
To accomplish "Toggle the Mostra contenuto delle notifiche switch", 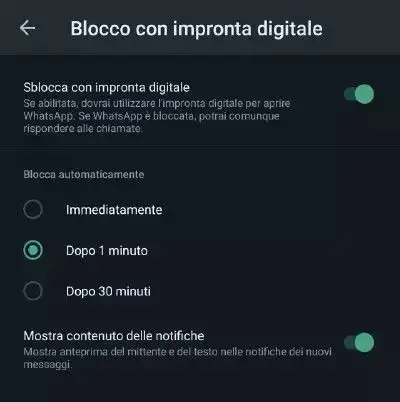I will 359,342.
